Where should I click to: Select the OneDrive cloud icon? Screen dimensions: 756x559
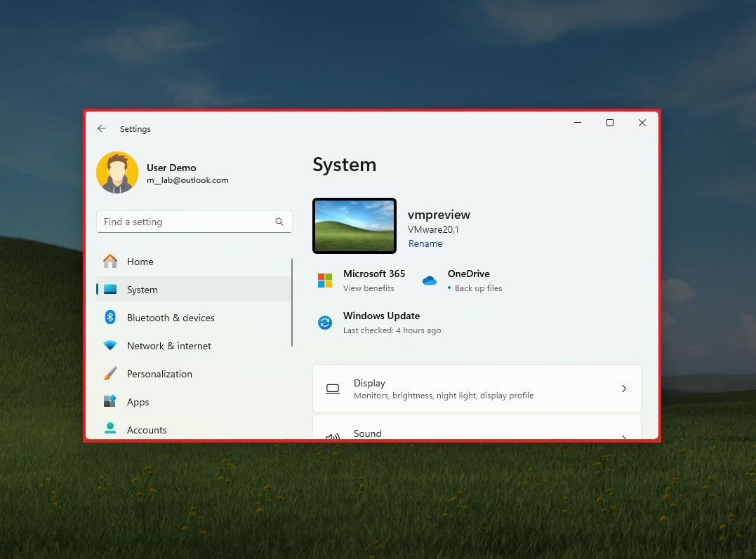coord(430,279)
